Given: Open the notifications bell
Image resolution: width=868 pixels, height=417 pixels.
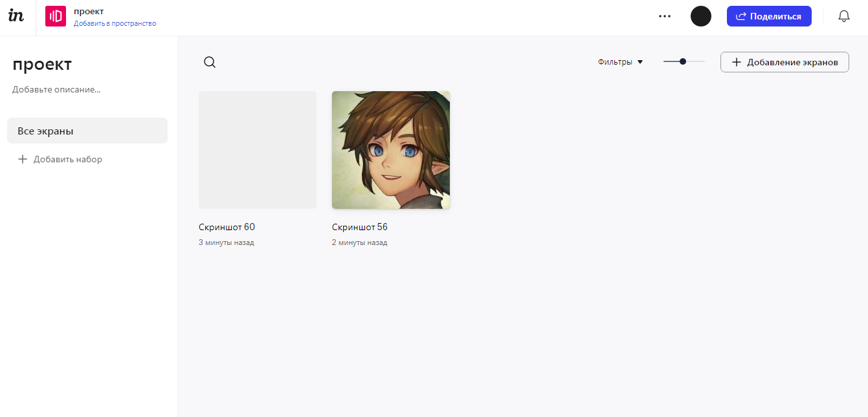Looking at the screenshot, I should (844, 16).
